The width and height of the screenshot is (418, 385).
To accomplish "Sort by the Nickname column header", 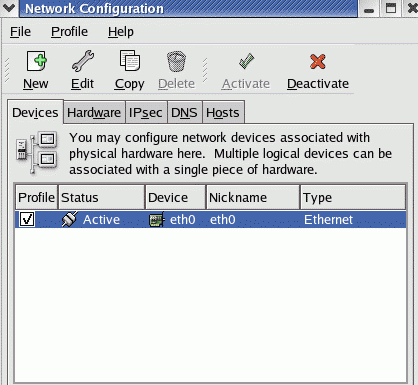I will (x=253, y=197).
